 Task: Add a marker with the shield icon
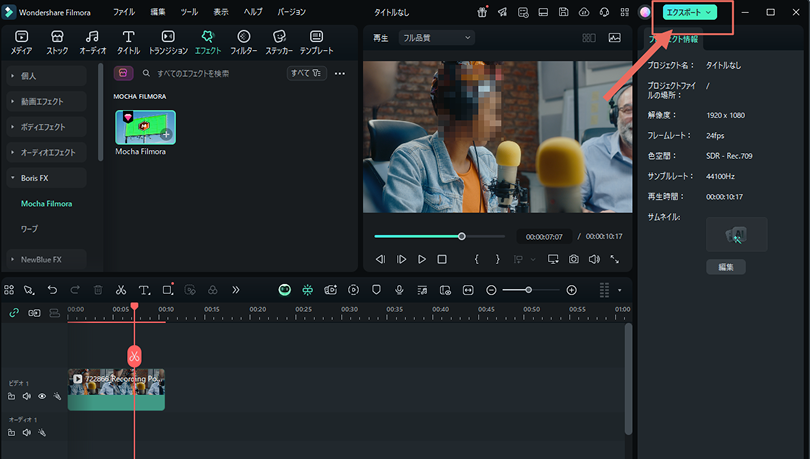(x=376, y=290)
